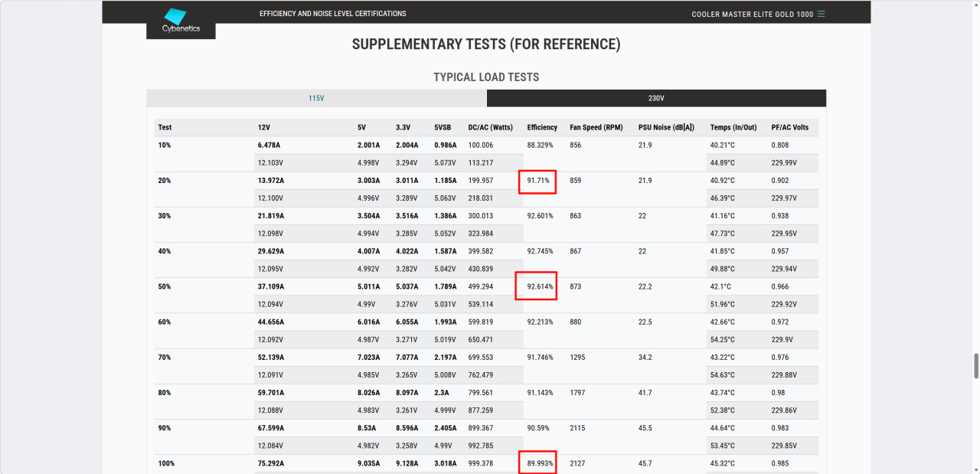Image resolution: width=980 pixels, height=474 pixels.
Task: Click the PF/AC Volts column header
Action: coord(789,127)
